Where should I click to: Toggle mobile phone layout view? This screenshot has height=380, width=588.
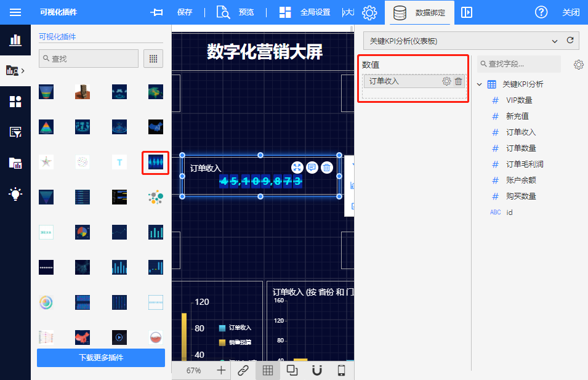tap(342, 370)
